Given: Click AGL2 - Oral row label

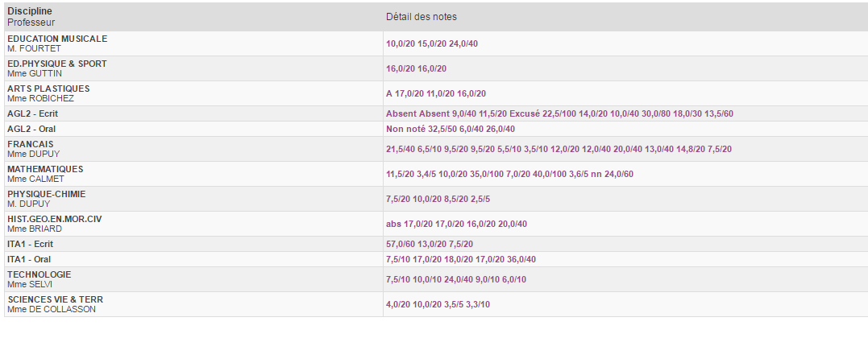Looking at the screenshot, I should coord(31,129).
